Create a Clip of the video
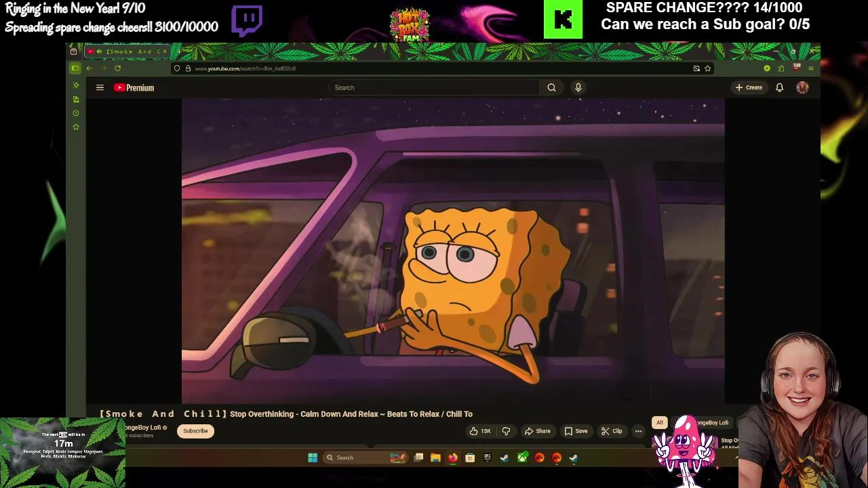 click(x=611, y=431)
